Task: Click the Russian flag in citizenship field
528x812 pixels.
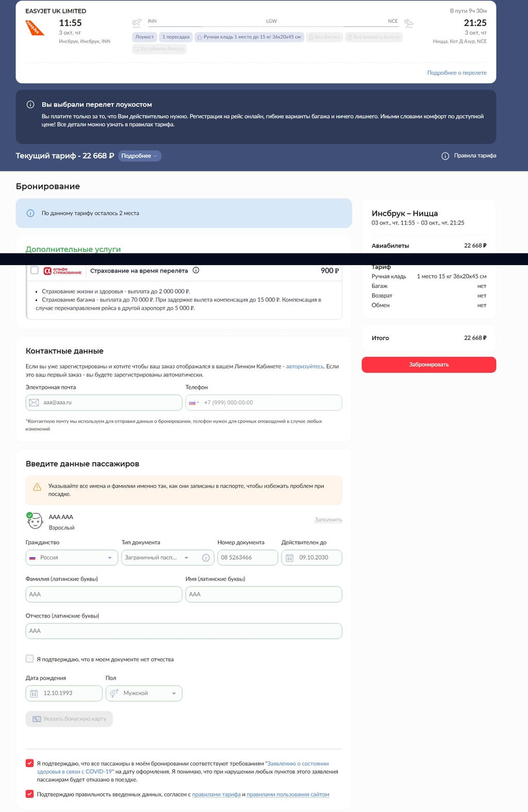Action: tap(32, 558)
